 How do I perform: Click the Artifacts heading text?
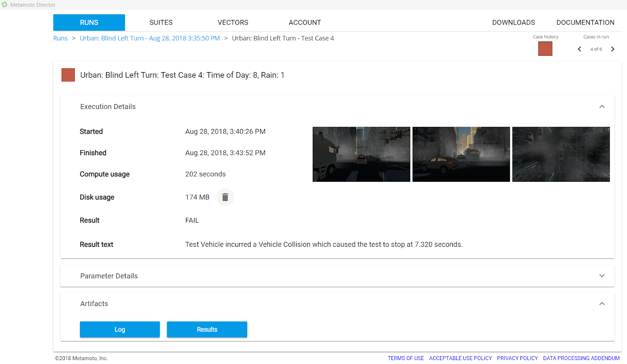pos(94,304)
